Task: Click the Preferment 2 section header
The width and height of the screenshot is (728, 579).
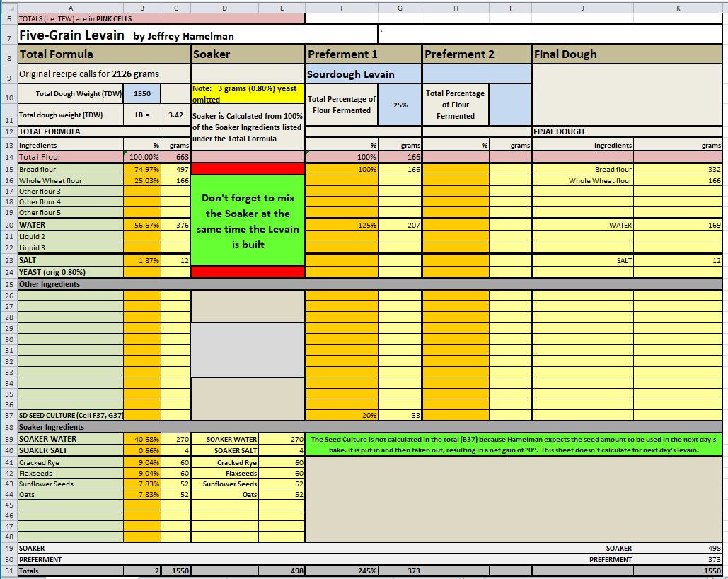Action: coord(476,54)
